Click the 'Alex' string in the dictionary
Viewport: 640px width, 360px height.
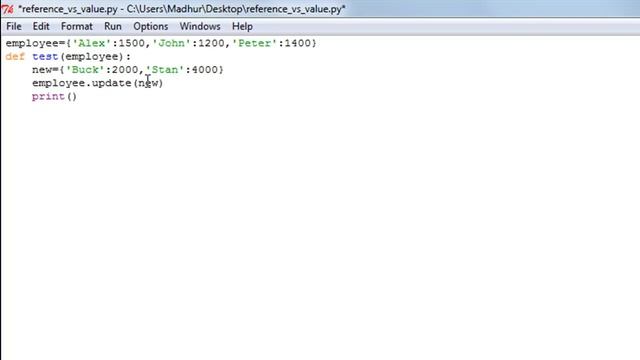[x=92, y=43]
